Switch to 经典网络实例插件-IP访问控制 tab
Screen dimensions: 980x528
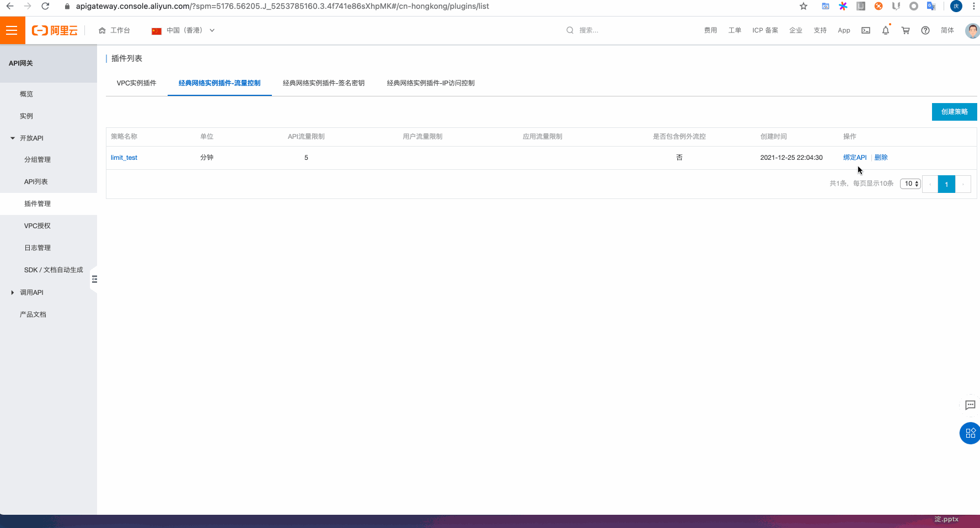431,83
